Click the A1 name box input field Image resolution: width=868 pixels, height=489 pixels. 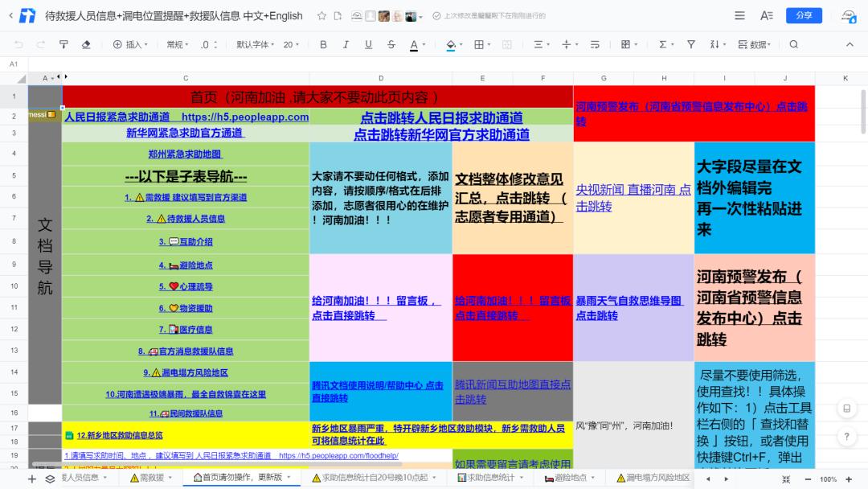coord(11,64)
